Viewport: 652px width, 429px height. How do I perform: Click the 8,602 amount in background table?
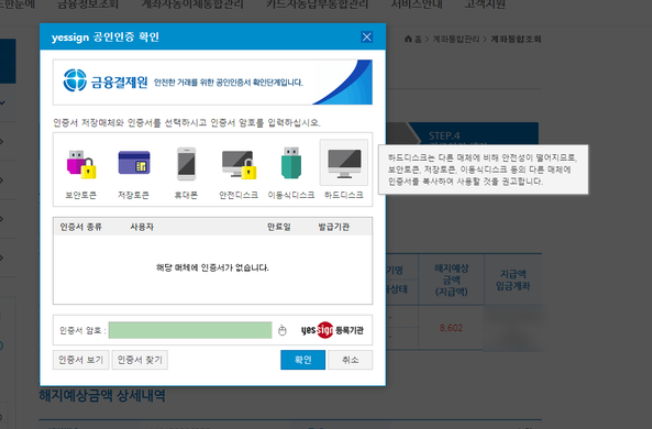coord(451,328)
